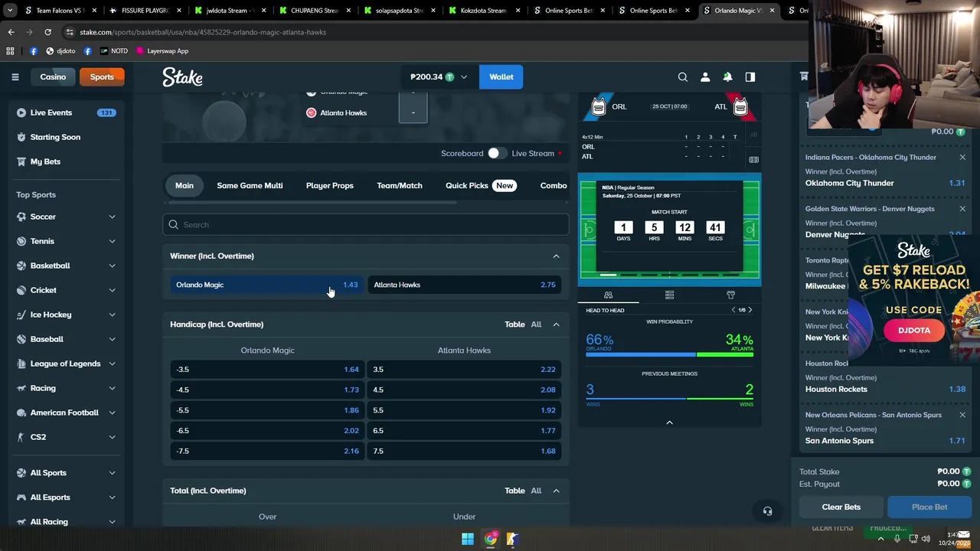
Task: Open the hamburger sidebar menu
Action: click(15, 77)
